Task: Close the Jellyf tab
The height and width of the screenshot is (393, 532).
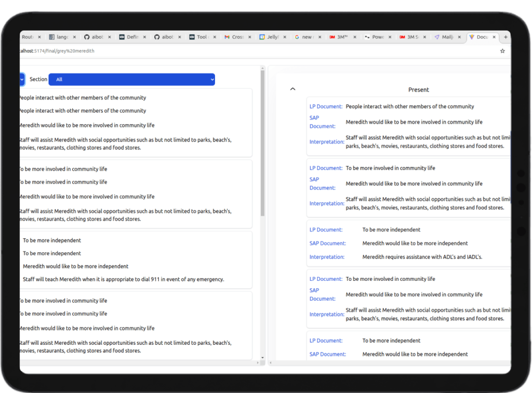Action: click(x=285, y=37)
